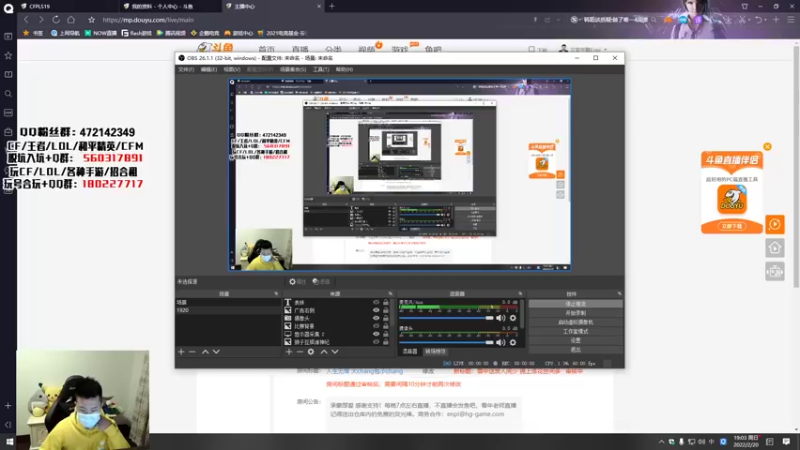Click the home icon on right sidebar
Screen dimensions: 800x450
[774, 248]
